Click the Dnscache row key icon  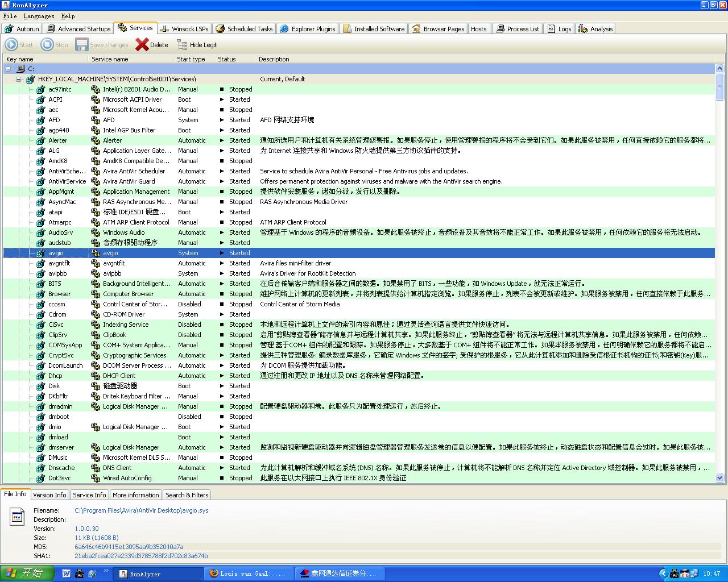pos(40,468)
